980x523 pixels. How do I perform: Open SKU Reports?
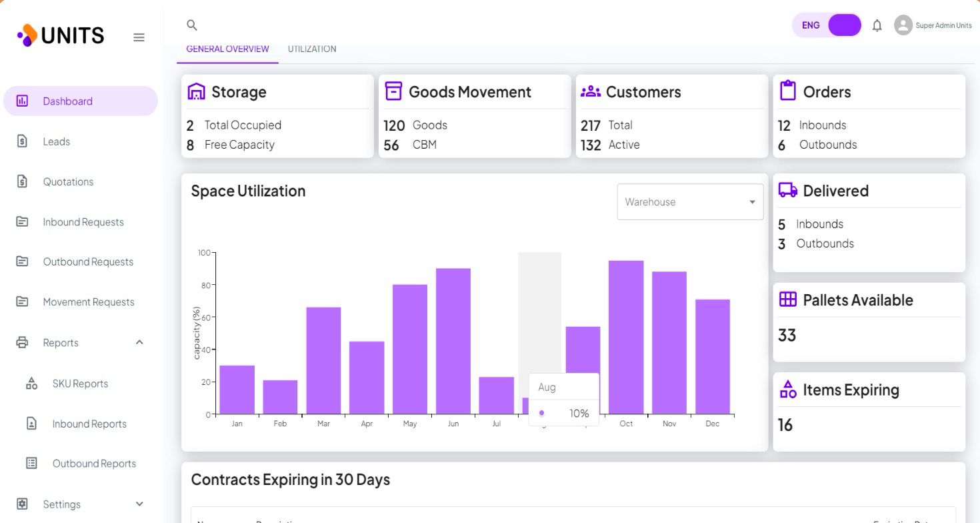coord(81,384)
